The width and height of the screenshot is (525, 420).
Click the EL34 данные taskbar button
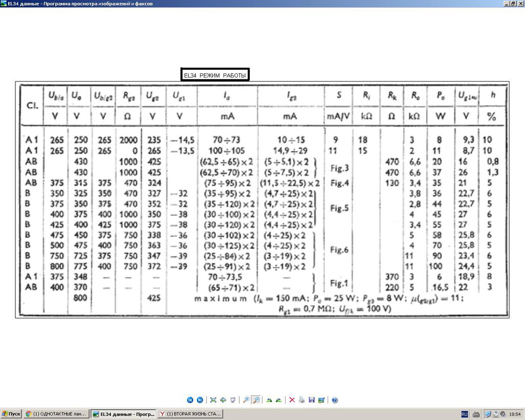124,414
